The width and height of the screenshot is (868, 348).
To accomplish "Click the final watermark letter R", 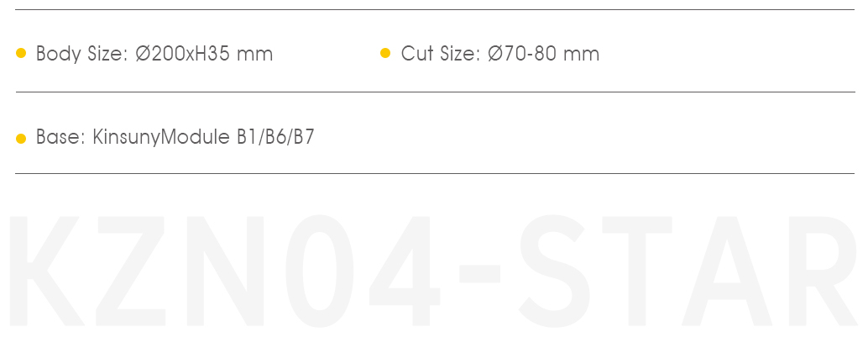I will (x=824, y=271).
